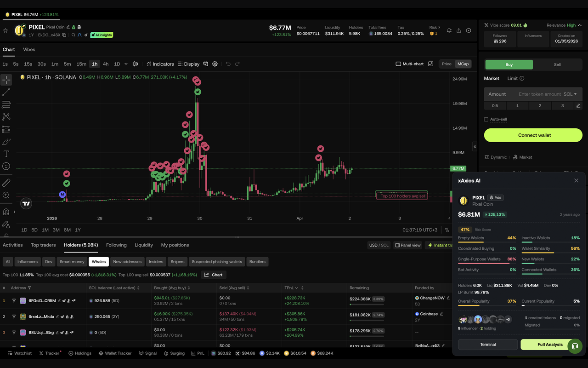This screenshot has height=368, width=588.
Task: Expand the timeframe dropdown arrow next to 1D
Action: coord(126,64)
